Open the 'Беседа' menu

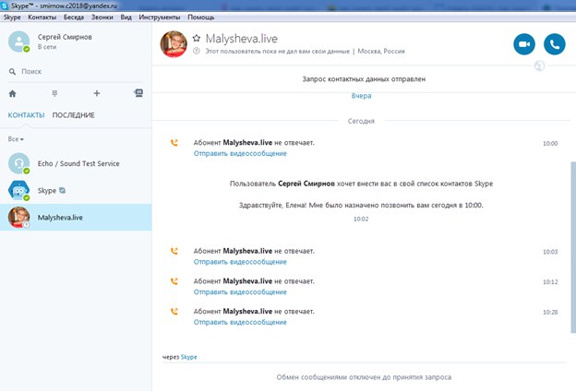tap(73, 18)
